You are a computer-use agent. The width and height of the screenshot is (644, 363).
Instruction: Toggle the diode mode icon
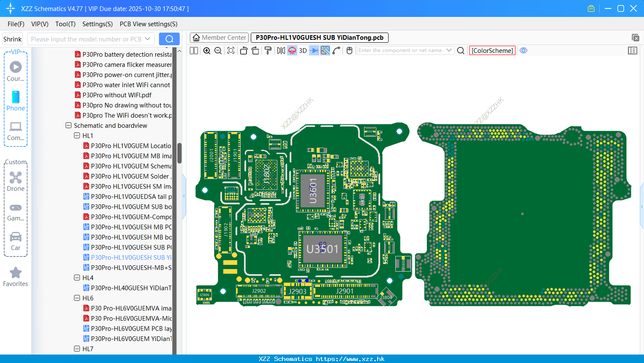pyautogui.click(x=314, y=50)
